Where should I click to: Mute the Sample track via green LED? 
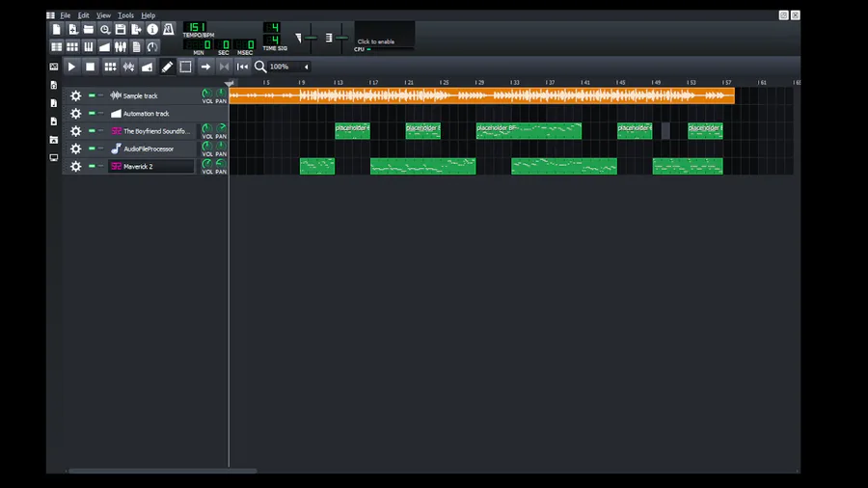coord(92,95)
